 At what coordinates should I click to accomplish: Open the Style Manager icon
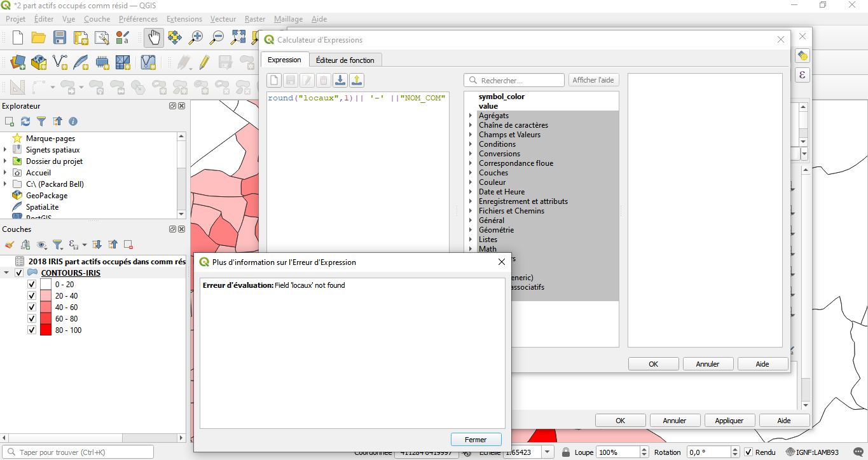pos(122,37)
